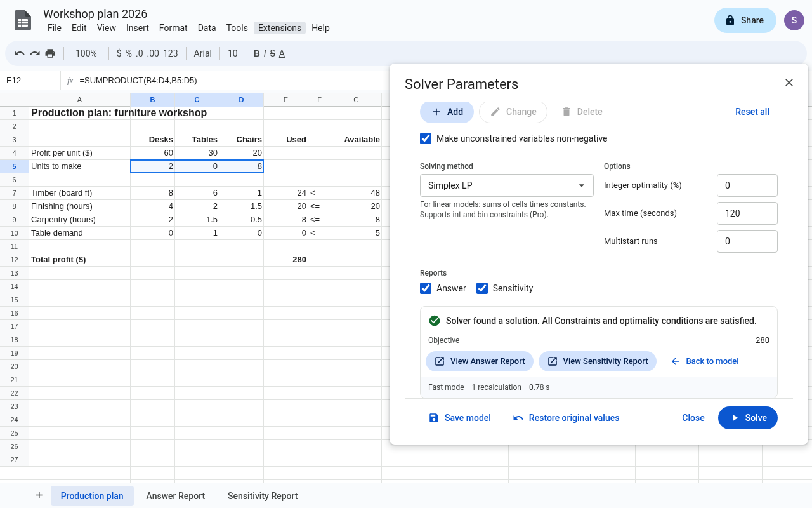Click the fx formula icon
Screen dimensions: 812x508
(x=70, y=81)
